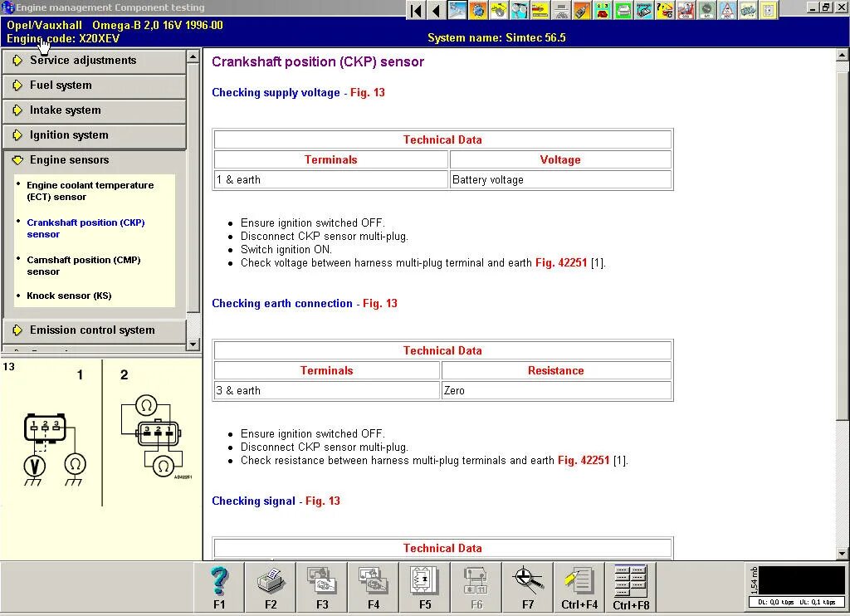
Task: Click the green icon with red car and numbers
Action: 602,10
